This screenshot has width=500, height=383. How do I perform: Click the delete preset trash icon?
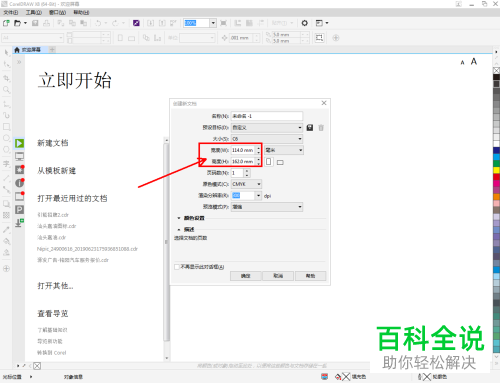321,128
